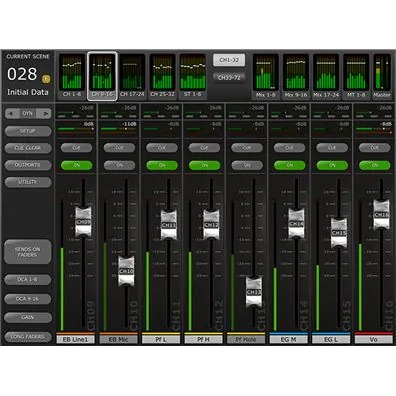Image resolution: width=396 pixels, height=396 pixels.
Task: Toggle CUE on the CH11 strip
Action: [162, 148]
